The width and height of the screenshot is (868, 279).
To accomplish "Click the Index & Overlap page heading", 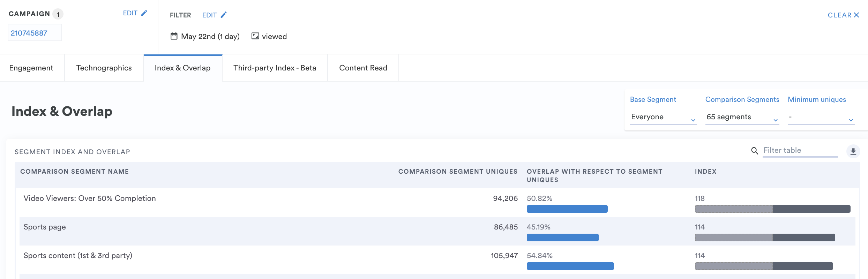I will [62, 111].
